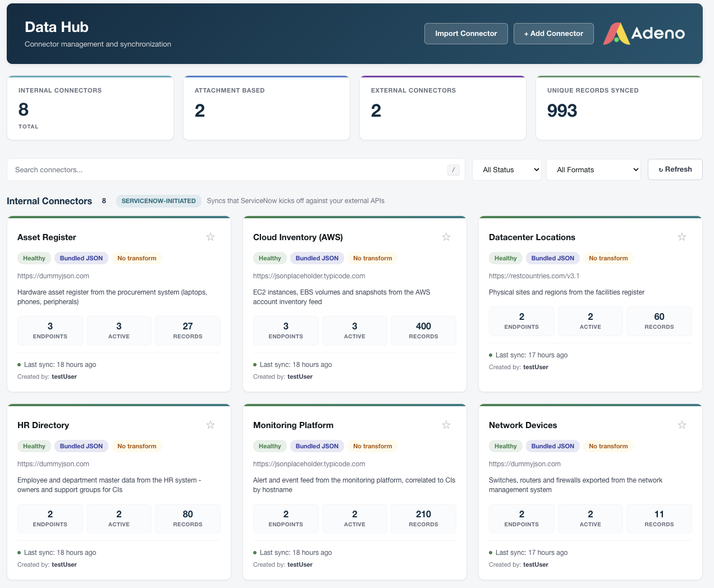The image size is (714, 588).
Task: Star the Monitoring Platform connector
Action: click(x=446, y=425)
